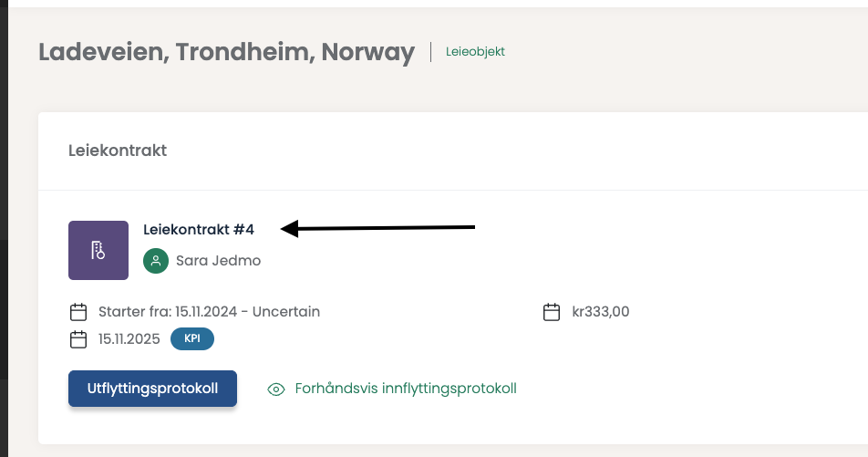Select the kr333,00 rent amount
This screenshot has height=457, width=868.
[600, 312]
